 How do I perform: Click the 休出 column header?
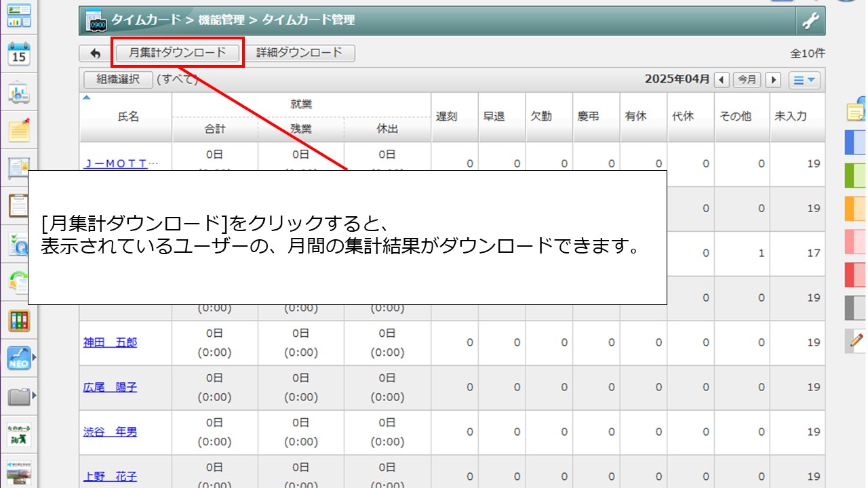387,129
